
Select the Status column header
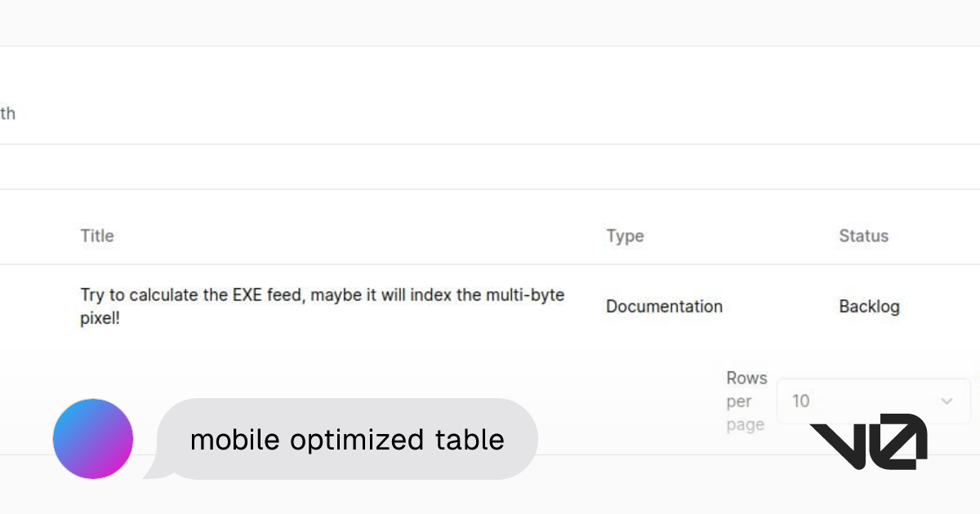click(x=863, y=236)
